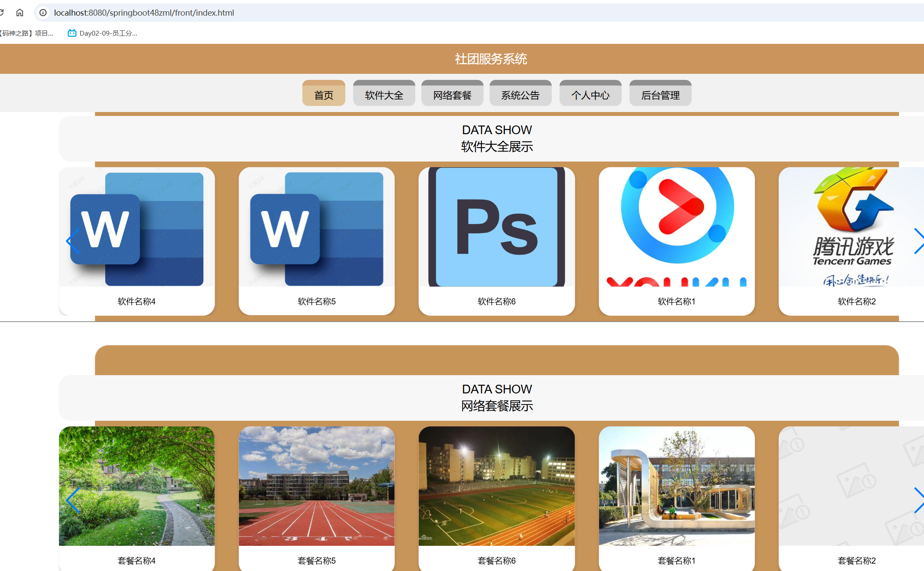
Task: Open the night football field photo 套餐名称6
Action: click(x=497, y=486)
